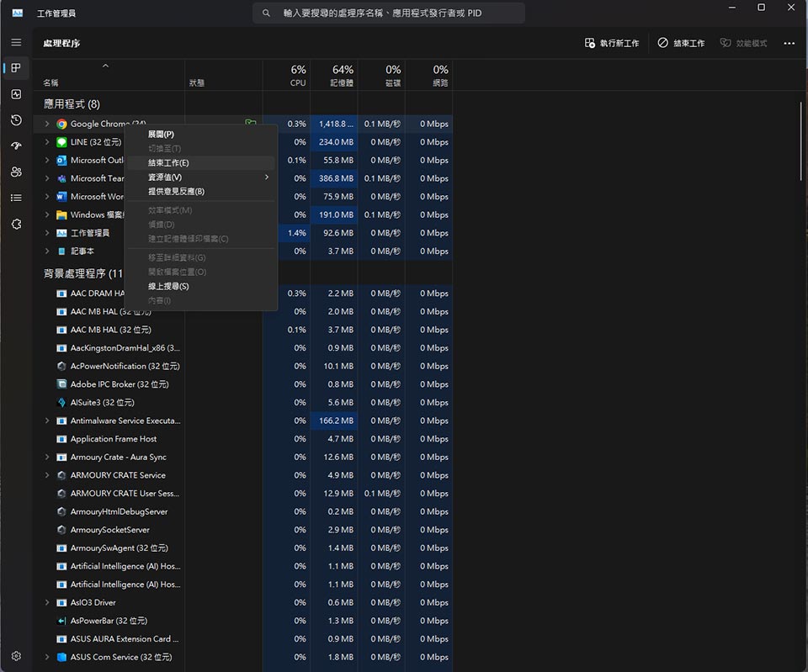Click the 結束工作 (End task) toolbar button

pyautogui.click(x=681, y=43)
